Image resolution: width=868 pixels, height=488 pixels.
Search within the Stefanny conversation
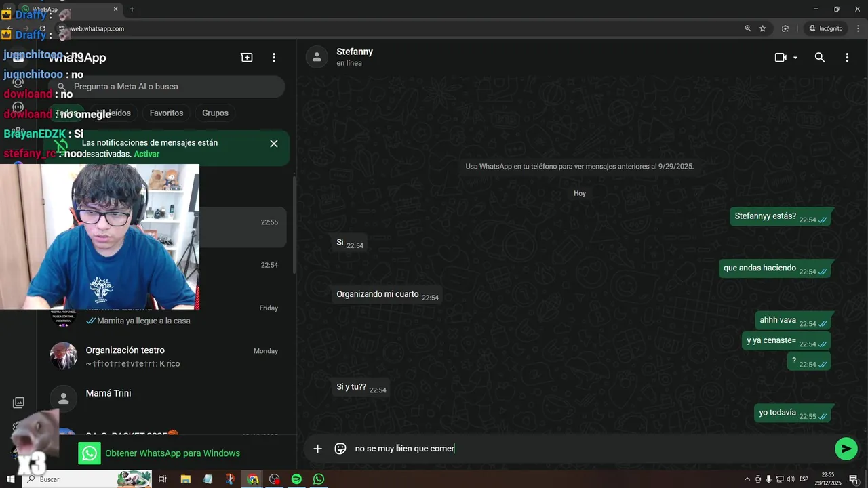(x=820, y=58)
